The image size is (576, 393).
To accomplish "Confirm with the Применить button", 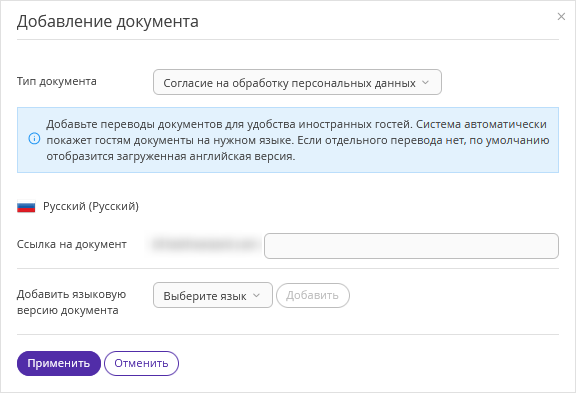I will [x=59, y=363].
